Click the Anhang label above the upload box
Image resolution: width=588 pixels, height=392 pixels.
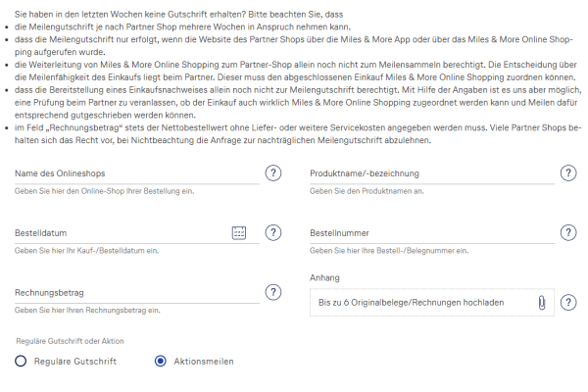pos(323,278)
